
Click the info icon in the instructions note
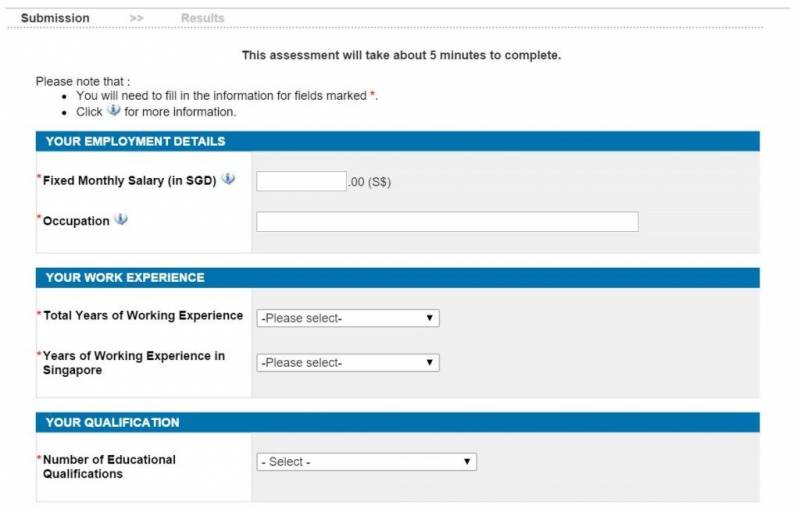(113, 111)
